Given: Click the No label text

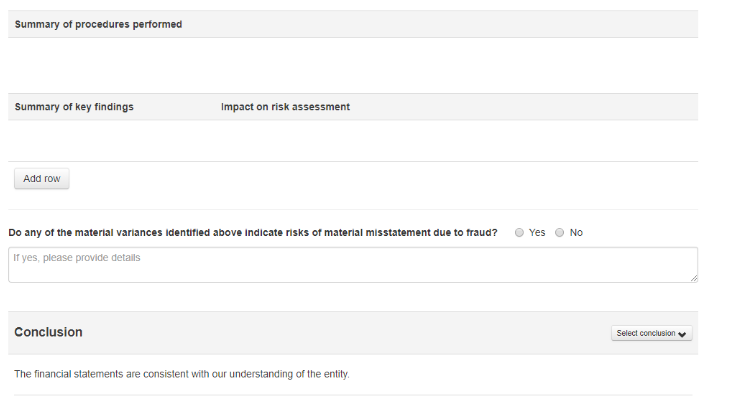Looking at the screenshot, I should pyautogui.click(x=576, y=233).
